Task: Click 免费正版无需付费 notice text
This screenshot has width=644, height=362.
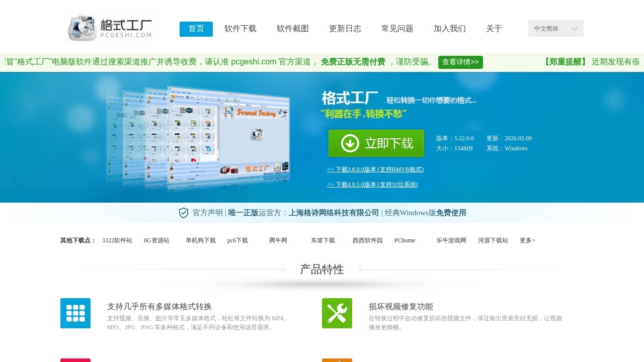Action: 353,62
